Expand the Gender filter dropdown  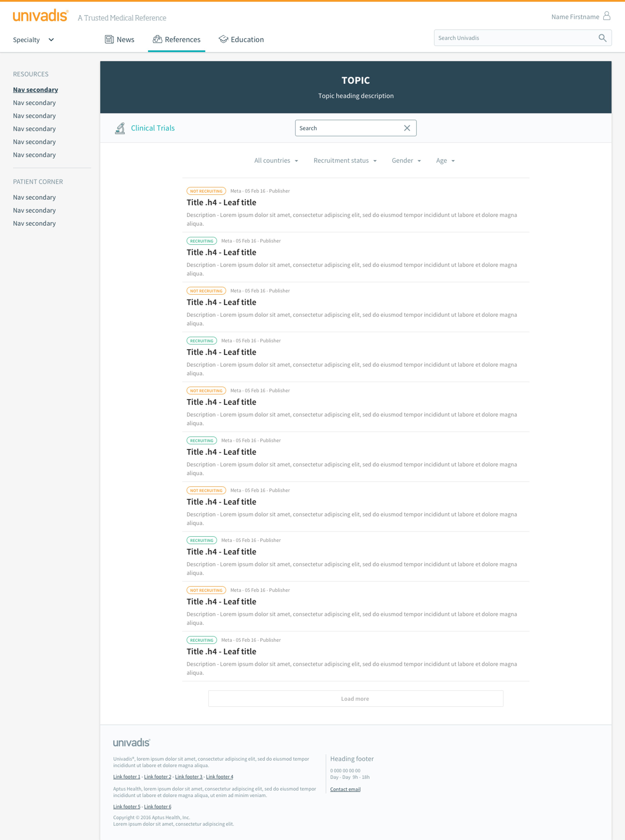(406, 161)
